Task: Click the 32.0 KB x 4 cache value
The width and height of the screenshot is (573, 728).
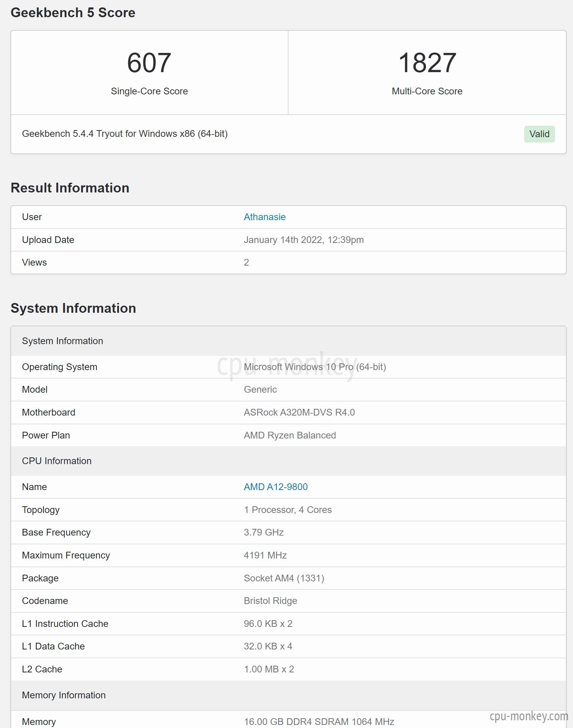Action: coord(268,646)
